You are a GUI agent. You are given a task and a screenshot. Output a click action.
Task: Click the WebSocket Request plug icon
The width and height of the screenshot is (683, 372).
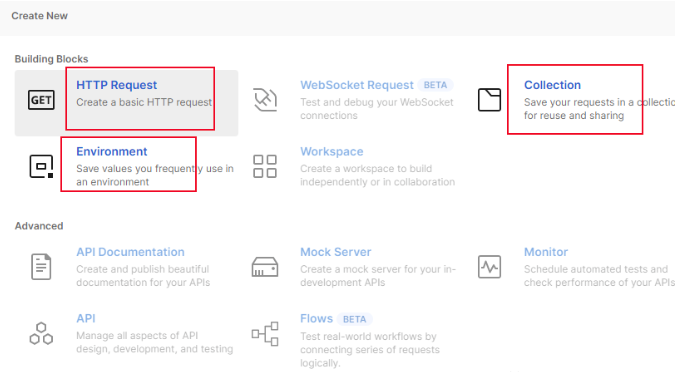pos(265,100)
